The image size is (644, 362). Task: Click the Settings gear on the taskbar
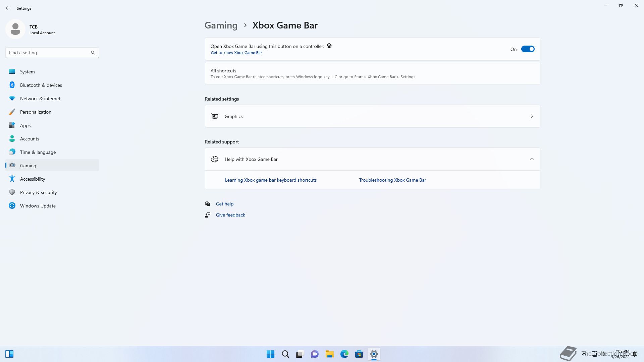coord(374,354)
